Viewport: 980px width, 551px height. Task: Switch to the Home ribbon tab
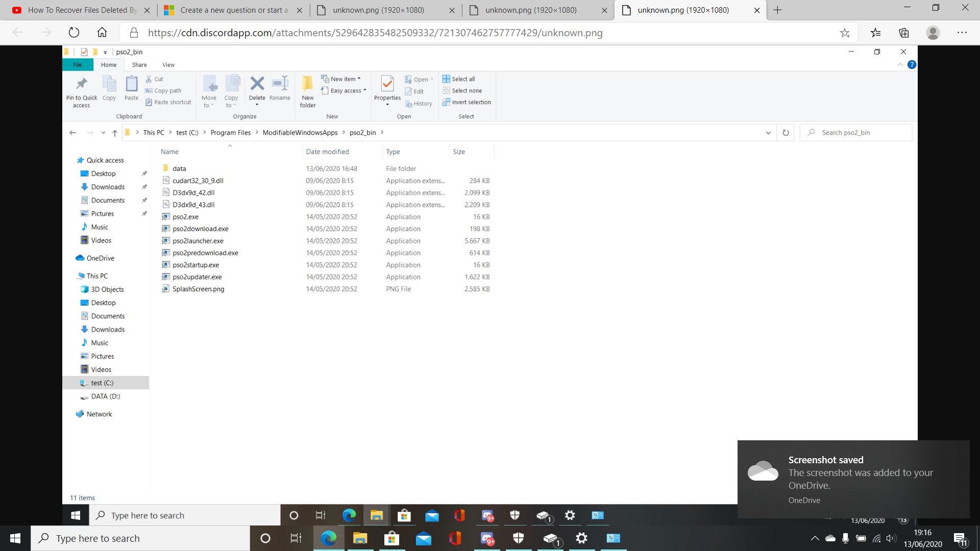[x=109, y=65]
